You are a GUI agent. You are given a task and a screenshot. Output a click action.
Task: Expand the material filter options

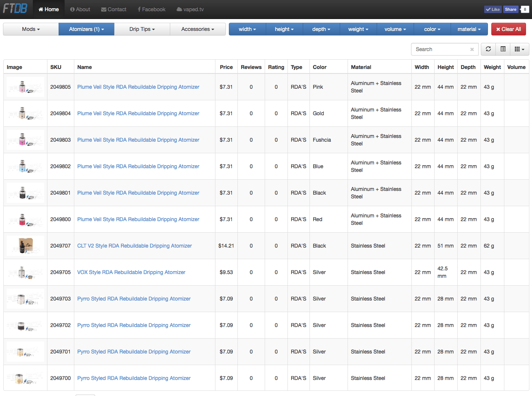(x=469, y=29)
